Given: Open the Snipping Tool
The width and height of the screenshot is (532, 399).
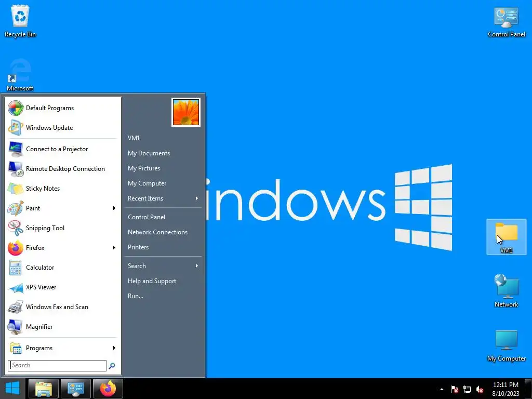Looking at the screenshot, I should click(x=63, y=228).
